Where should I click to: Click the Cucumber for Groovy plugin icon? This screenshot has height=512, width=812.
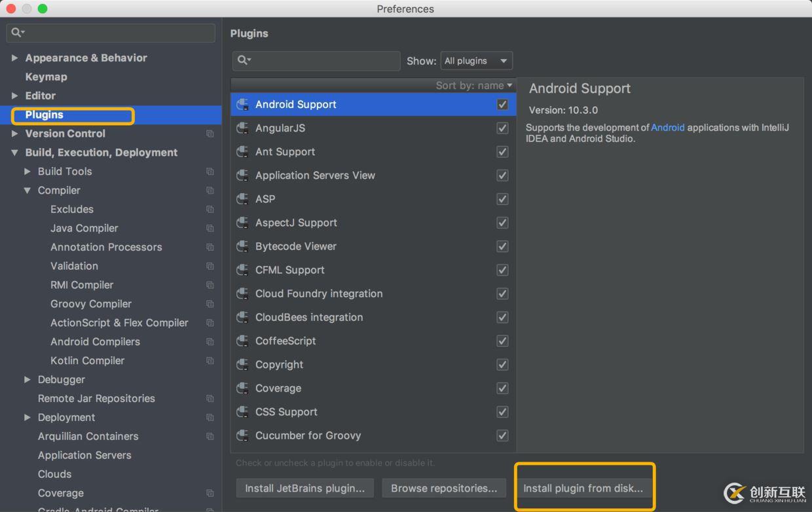point(243,435)
